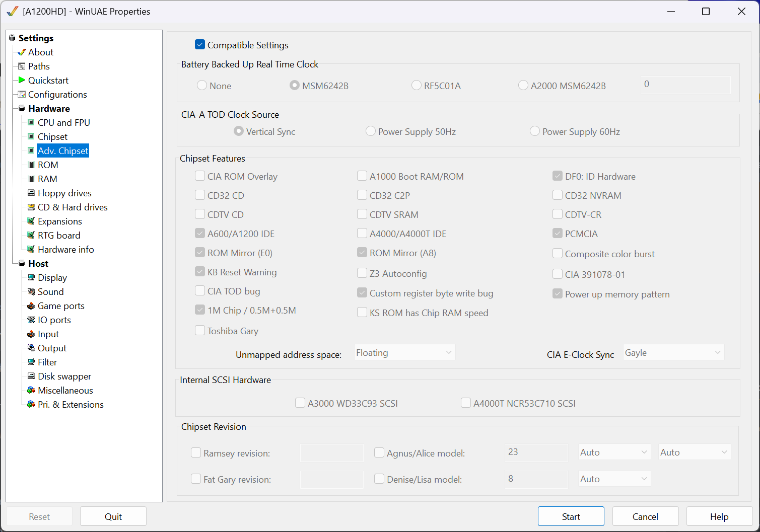Image resolution: width=760 pixels, height=532 pixels.
Task: Click the Display monitor icon
Action: [31, 278]
